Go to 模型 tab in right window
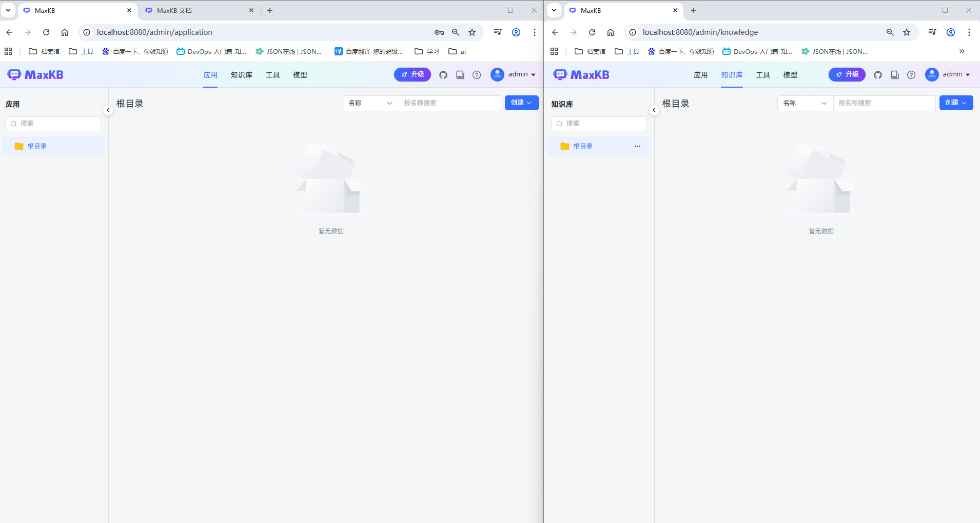980x523 pixels. 790,75
